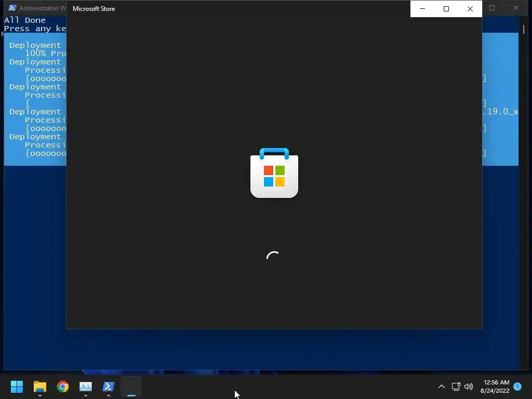
Task: Select the Microsoft Store taskbar button
Action: 131,387
